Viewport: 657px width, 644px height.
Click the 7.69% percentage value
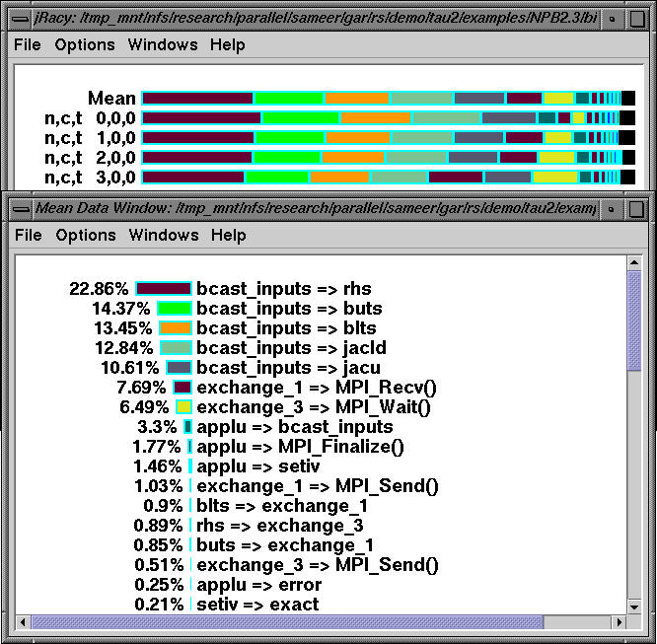[141, 388]
